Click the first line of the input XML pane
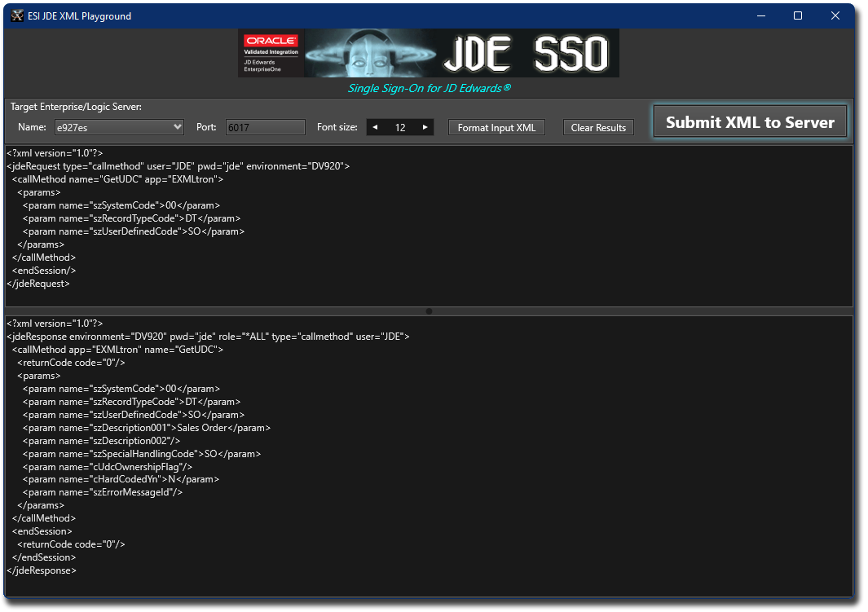 point(55,153)
